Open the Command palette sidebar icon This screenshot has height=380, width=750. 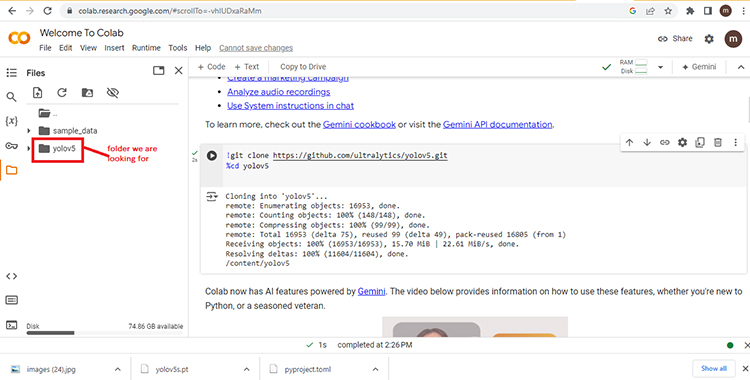pos(11,301)
